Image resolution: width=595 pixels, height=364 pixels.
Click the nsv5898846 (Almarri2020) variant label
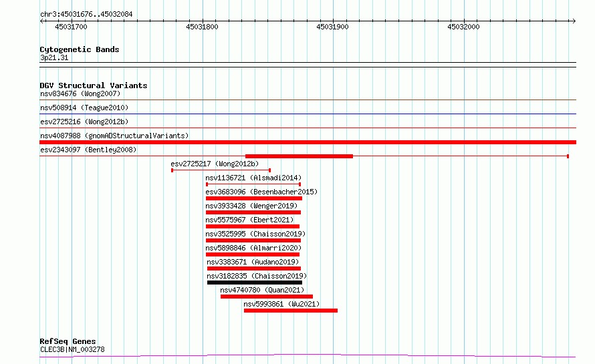point(253,248)
